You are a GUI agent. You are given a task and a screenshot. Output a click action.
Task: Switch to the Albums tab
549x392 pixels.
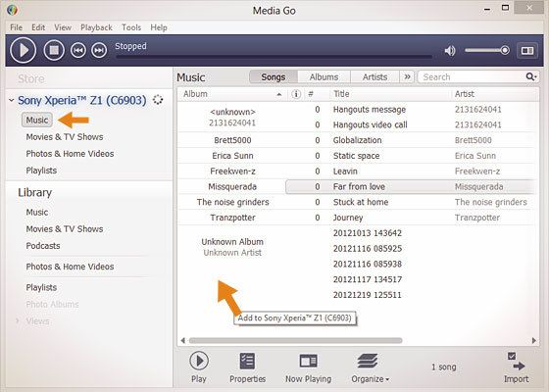click(324, 77)
